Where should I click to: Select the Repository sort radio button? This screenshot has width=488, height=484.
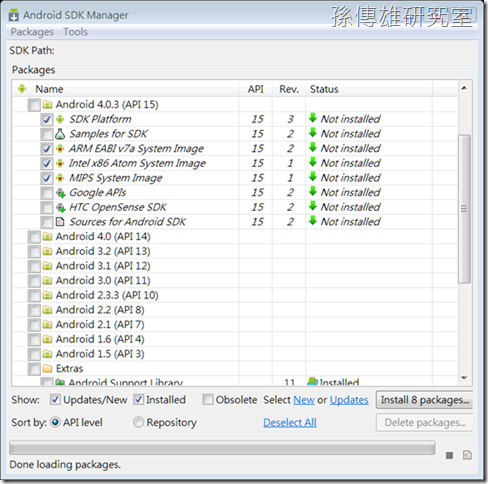(139, 422)
